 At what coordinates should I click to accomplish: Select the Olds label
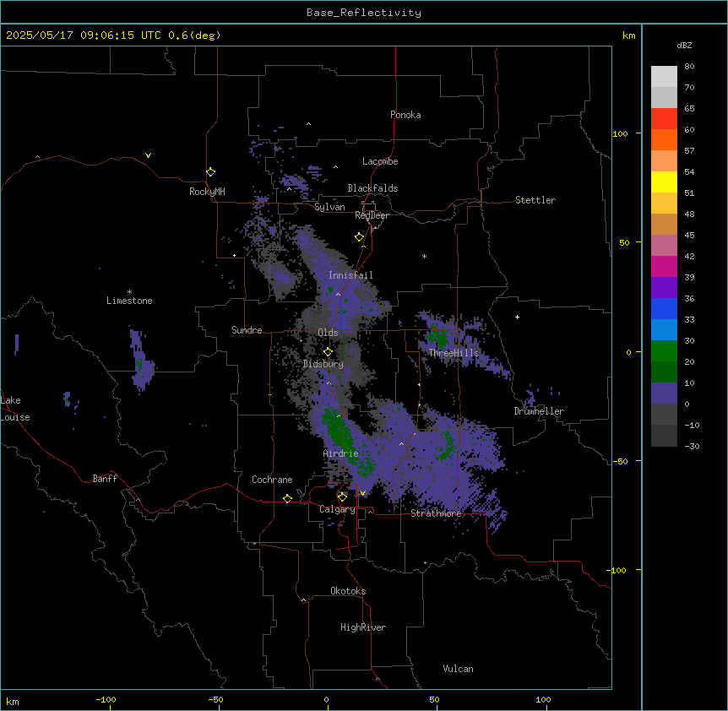click(x=328, y=333)
